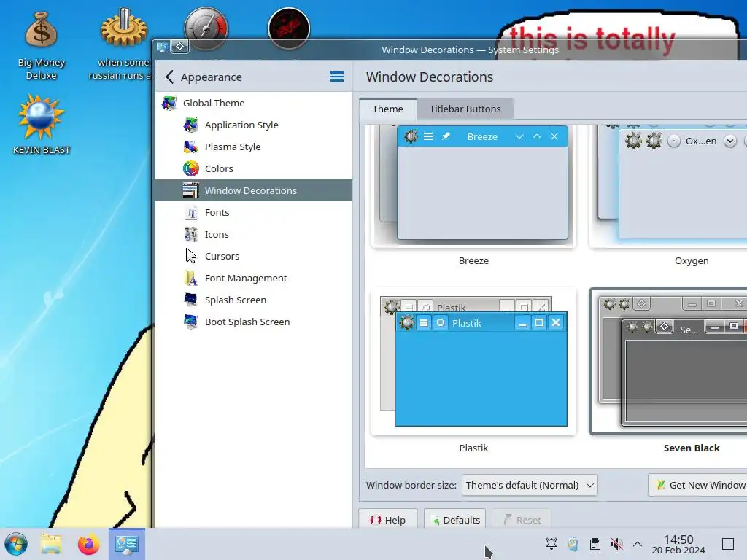The image size is (747, 560).
Task: Click the Show Desktop button
Action: (728, 544)
